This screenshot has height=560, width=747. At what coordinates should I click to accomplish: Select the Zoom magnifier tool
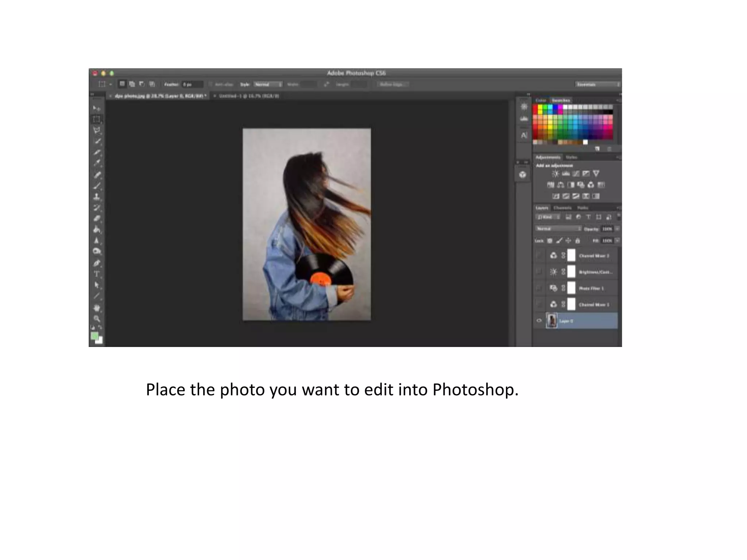point(97,319)
